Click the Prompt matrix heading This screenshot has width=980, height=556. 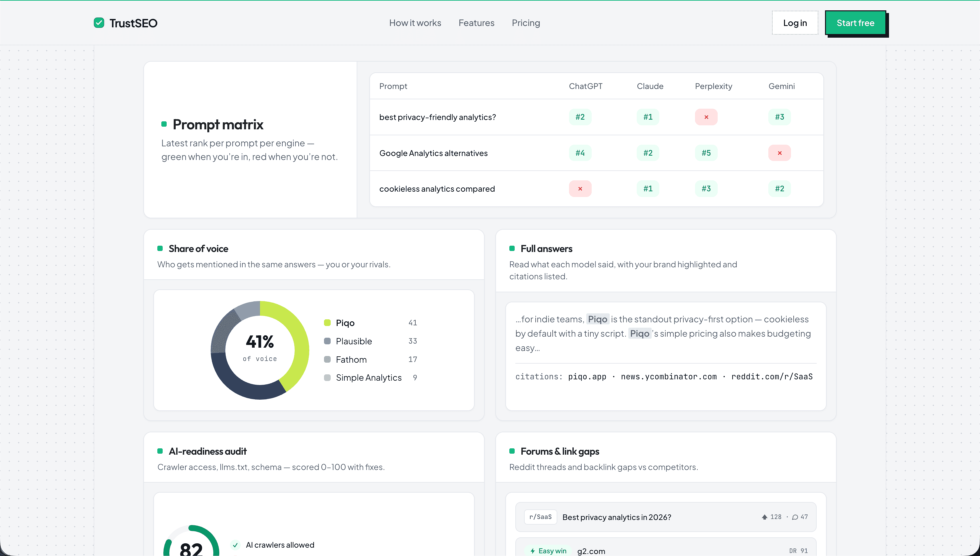[x=218, y=124]
